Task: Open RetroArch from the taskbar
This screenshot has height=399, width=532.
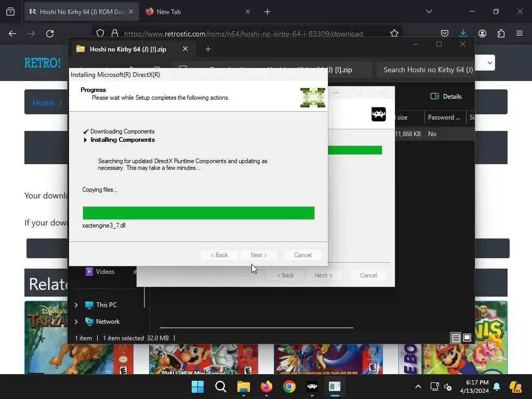Action: [312, 387]
